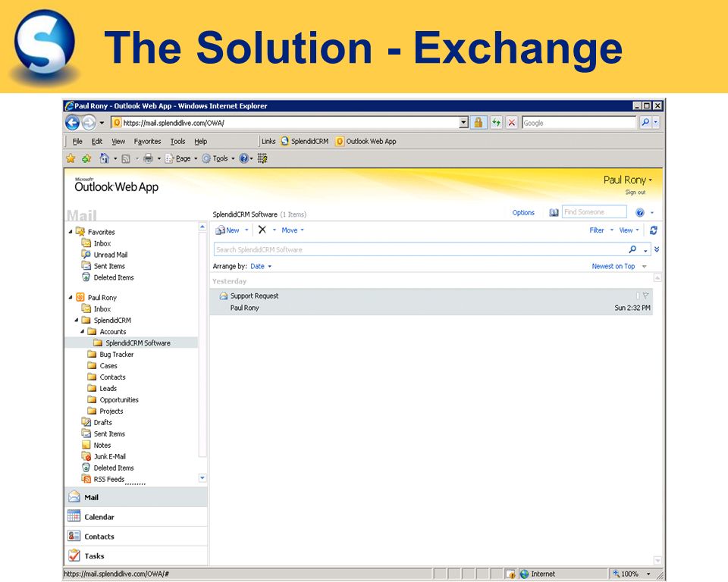This screenshot has height=582, width=728.
Task: Open the address bar history dropdown
Action: [x=463, y=123]
